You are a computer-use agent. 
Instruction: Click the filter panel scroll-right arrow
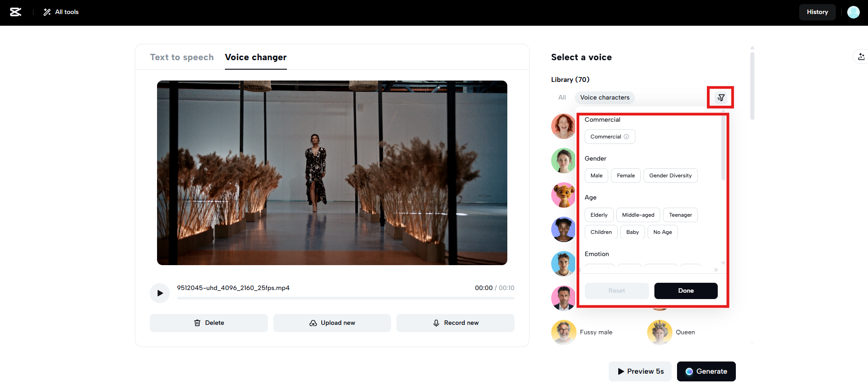click(716, 270)
